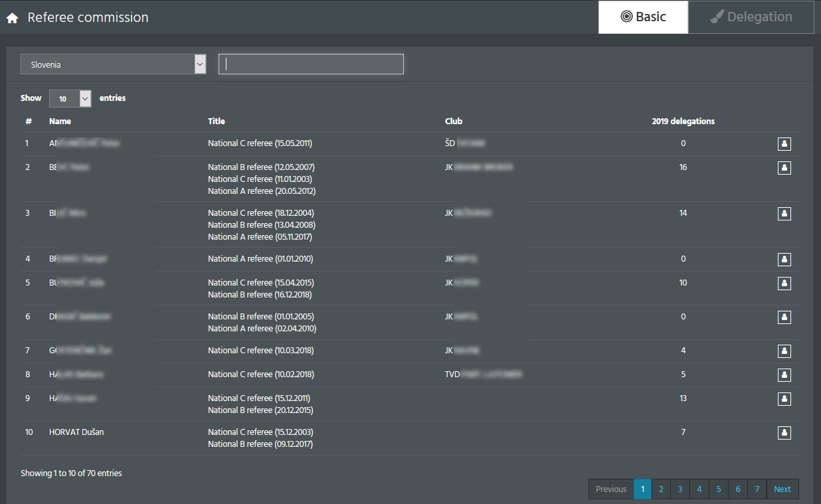
Task: Click the delegations count 10
Action: (683, 283)
